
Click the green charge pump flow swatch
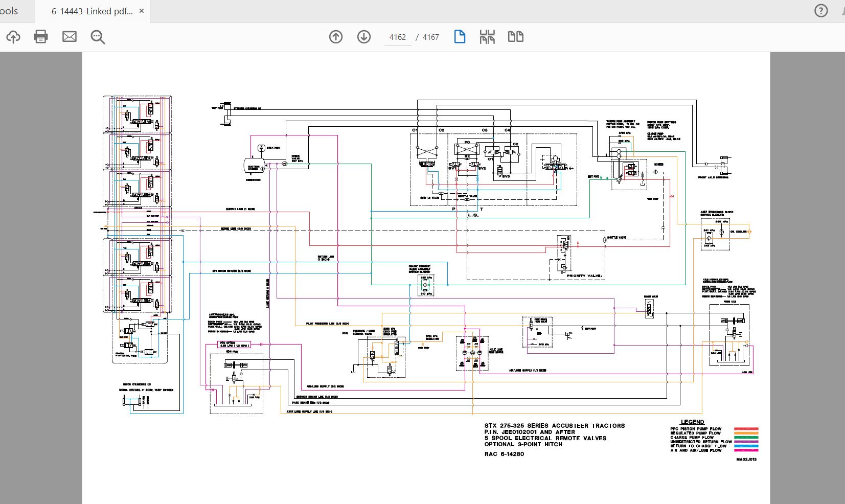[746, 438]
